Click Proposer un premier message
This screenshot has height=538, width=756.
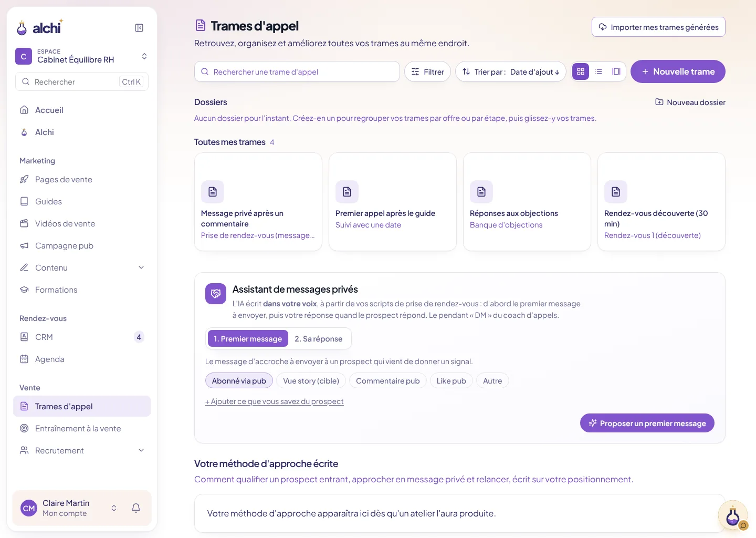point(647,423)
